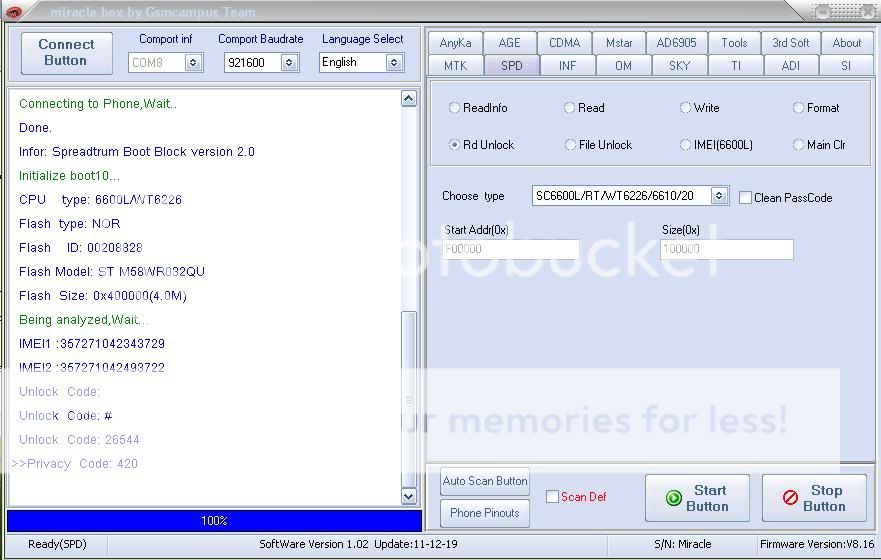Click the Being analyzed,Wait... line
Viewport: 881px width, 560px height.
[x=84, y=320]
